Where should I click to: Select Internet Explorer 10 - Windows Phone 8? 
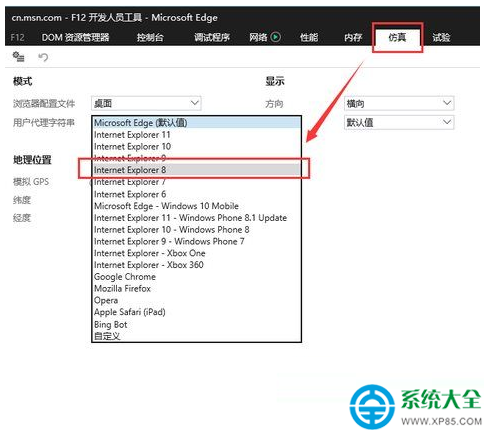196,230
